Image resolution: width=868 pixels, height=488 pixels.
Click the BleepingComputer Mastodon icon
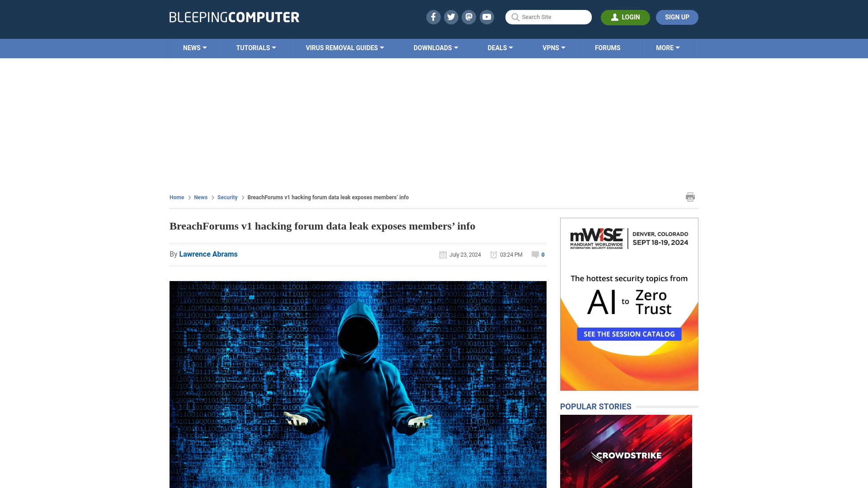point(468,17)
